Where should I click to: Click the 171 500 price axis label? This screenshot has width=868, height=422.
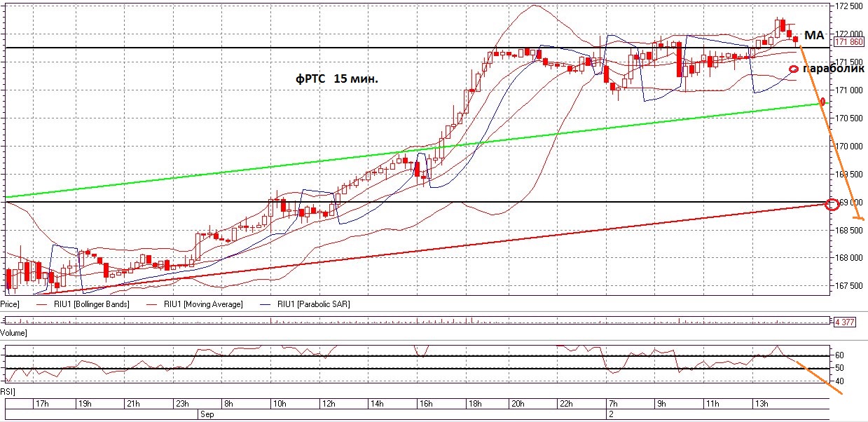point(848,62)
